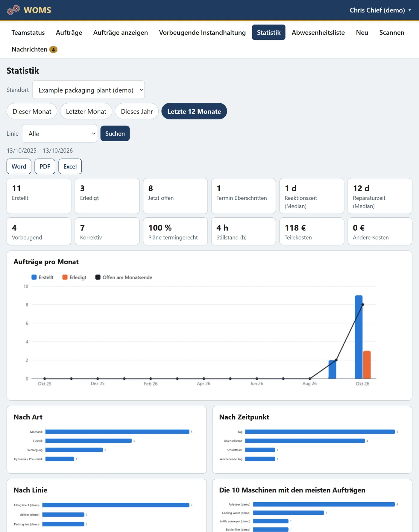Click the Filling line 1 (demo) bar
This screenshot has width=419, height=532.
(x=116, y=505)
